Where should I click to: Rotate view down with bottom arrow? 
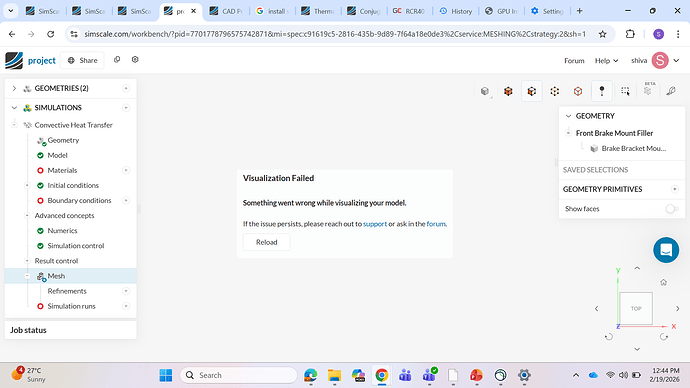[x=637, y=349]
